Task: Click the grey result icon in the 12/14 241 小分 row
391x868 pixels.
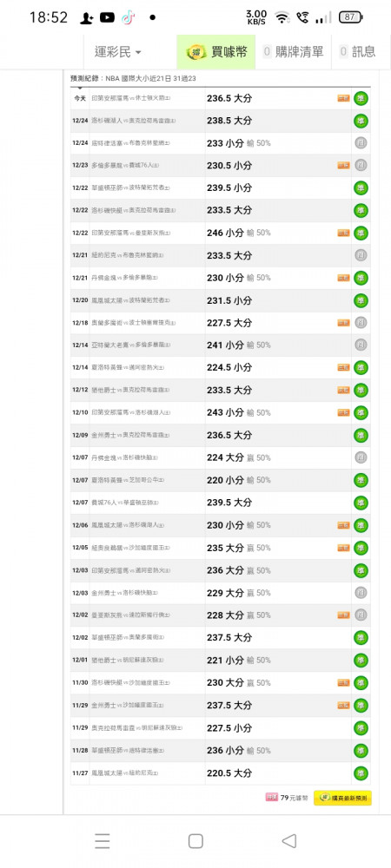Action: pyautogui.click(x=361, y=345)
